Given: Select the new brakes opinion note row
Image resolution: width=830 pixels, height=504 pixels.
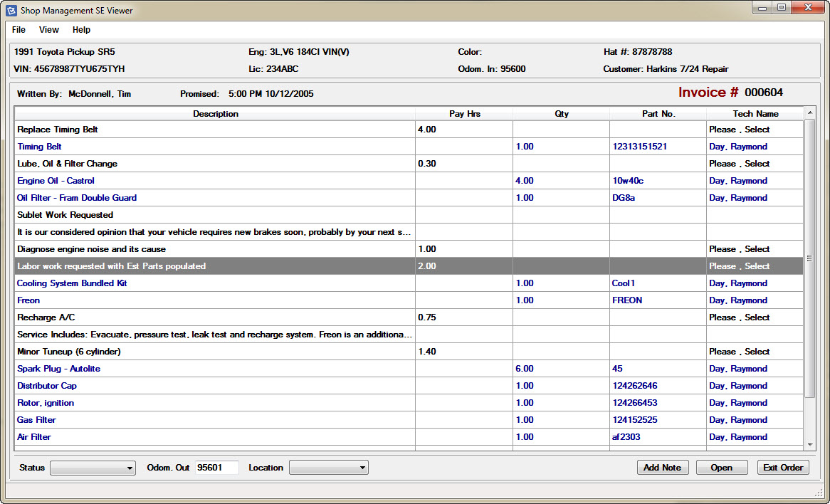Looking at the screenshot, I should click(x=409, y=232).
